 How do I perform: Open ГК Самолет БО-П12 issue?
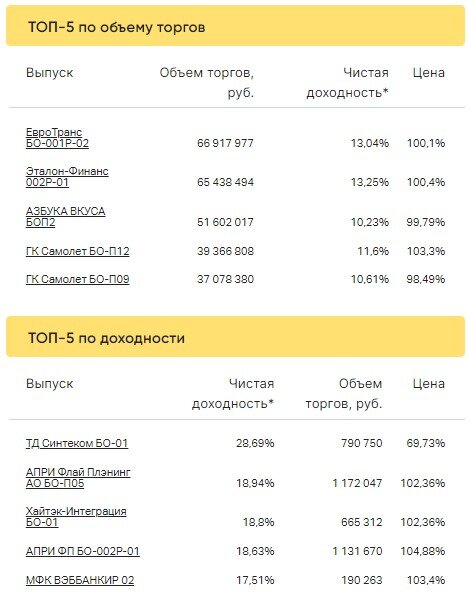point(78,251)
